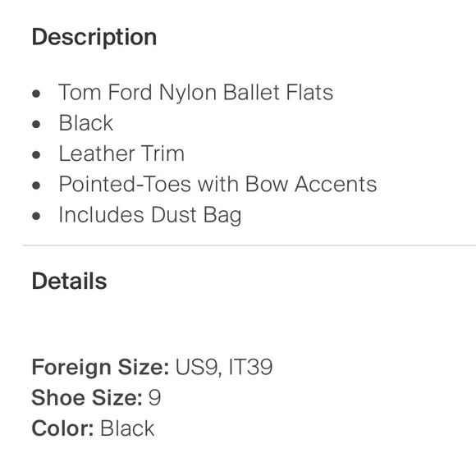Click the divider line above Details

tap(249, 245)
